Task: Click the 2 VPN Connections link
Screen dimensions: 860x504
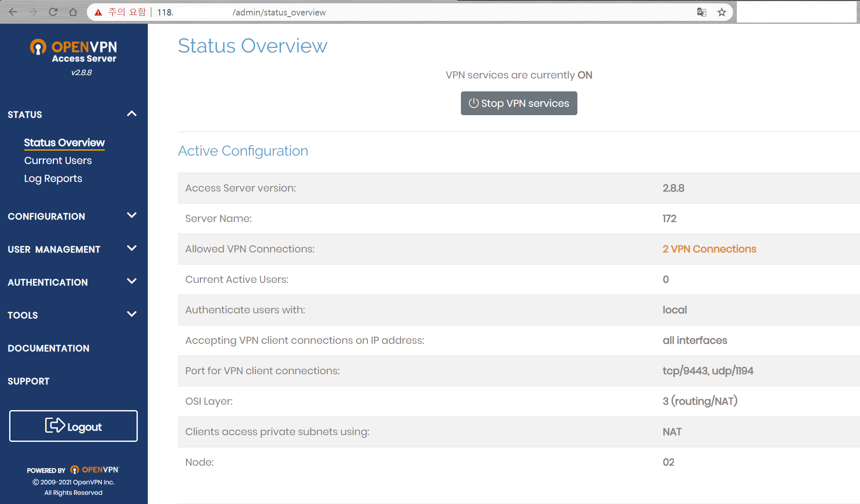Action: (709, 249)
